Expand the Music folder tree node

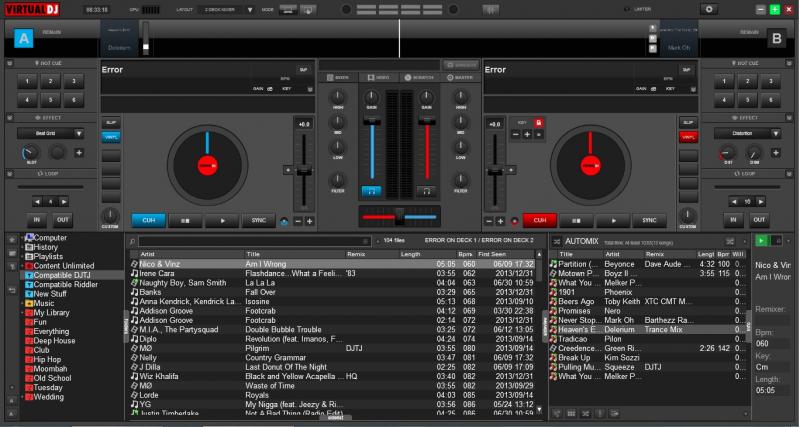[x=23, y=304]
